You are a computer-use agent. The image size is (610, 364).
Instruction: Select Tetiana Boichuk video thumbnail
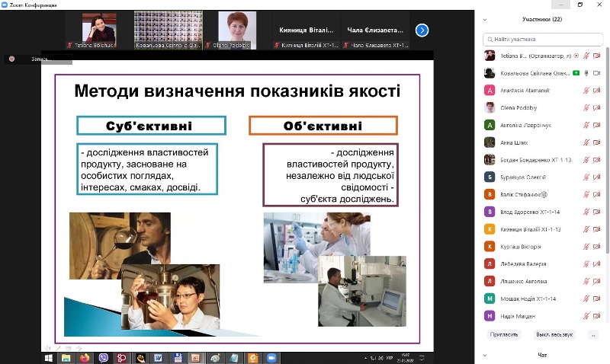99,30
